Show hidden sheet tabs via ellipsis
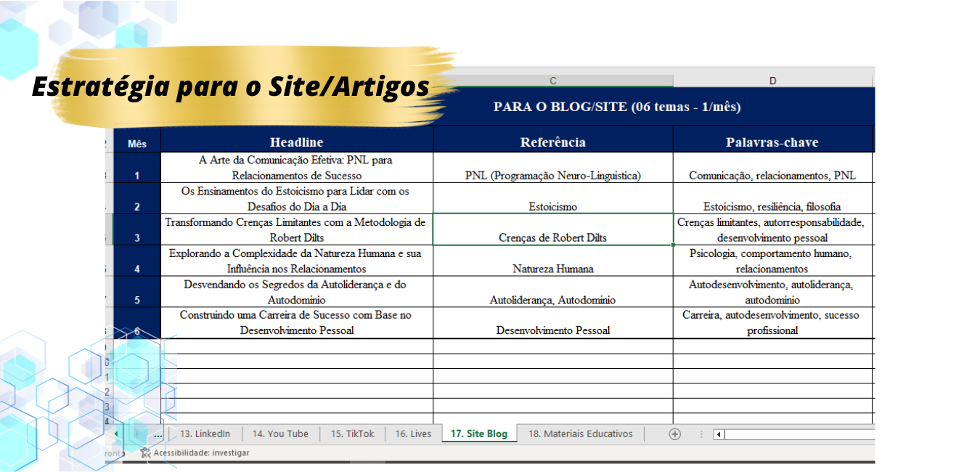This screenshot has height=472, width=980. pos(158,434)
